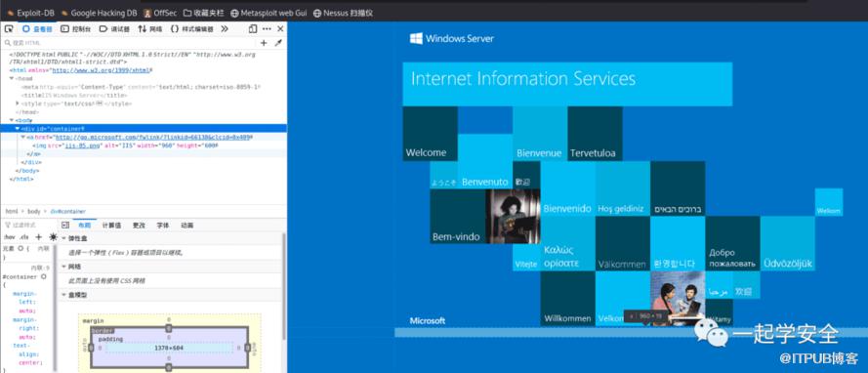Click the go.microsoft.com href link
868x373 pixels.
(x=152, y=138)
